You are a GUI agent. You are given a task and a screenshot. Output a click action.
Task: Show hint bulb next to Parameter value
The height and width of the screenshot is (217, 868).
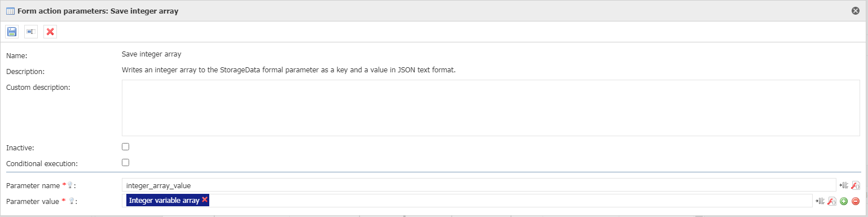click(72, 201)
